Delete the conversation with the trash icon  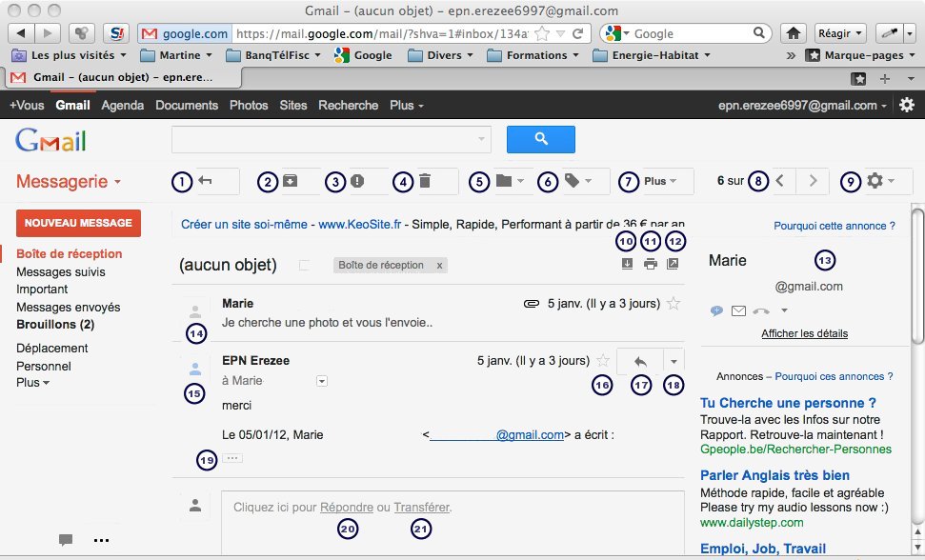pos(425,181)
